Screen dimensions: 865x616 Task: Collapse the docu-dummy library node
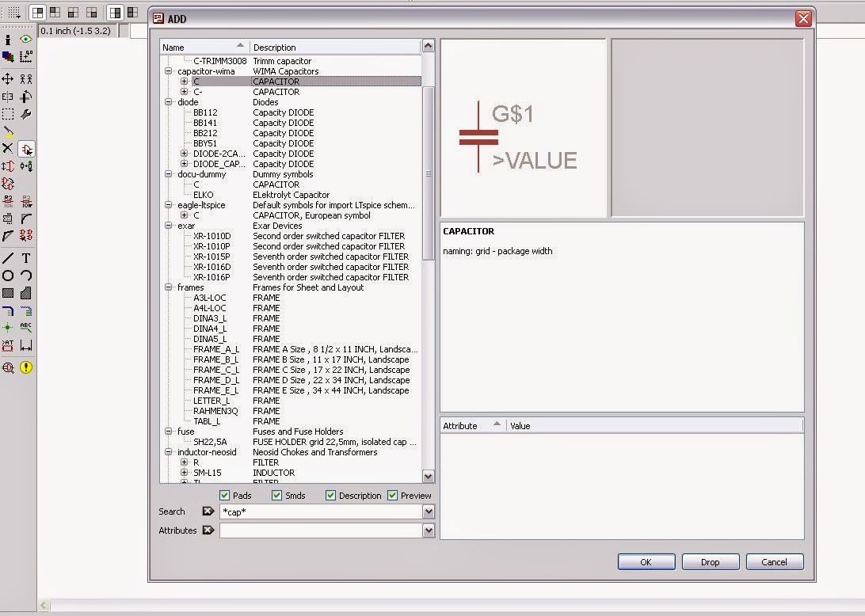click(x=168, y=173)
